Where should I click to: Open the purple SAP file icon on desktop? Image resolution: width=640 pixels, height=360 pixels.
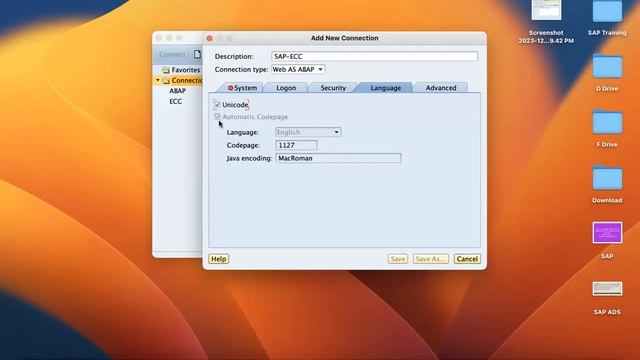[607, 233]
